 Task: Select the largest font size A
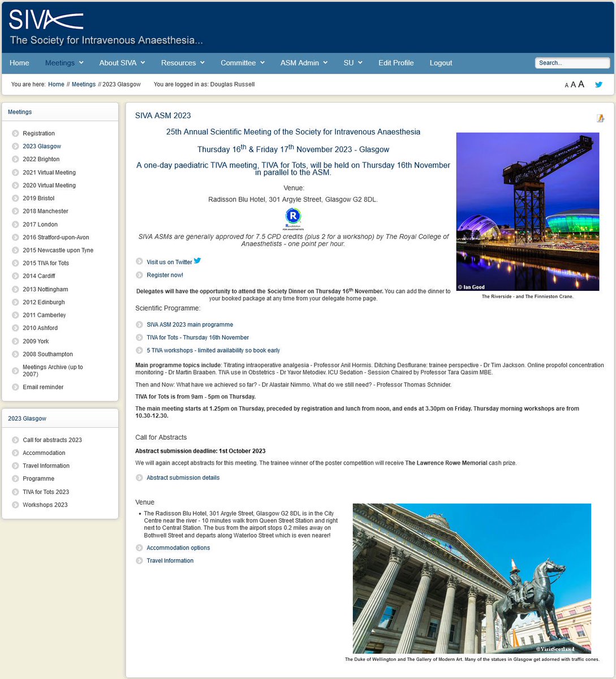coord(581,84)
